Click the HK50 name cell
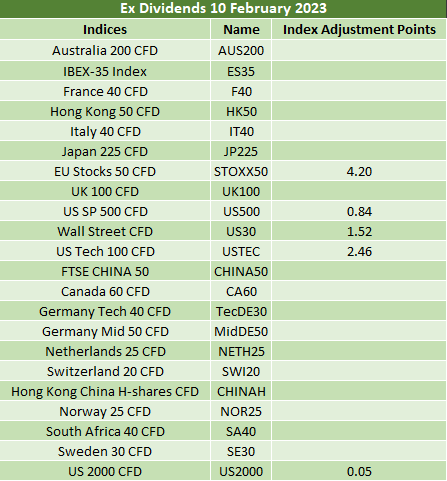This screenshot has height=481, width=447. coord(241,111)
